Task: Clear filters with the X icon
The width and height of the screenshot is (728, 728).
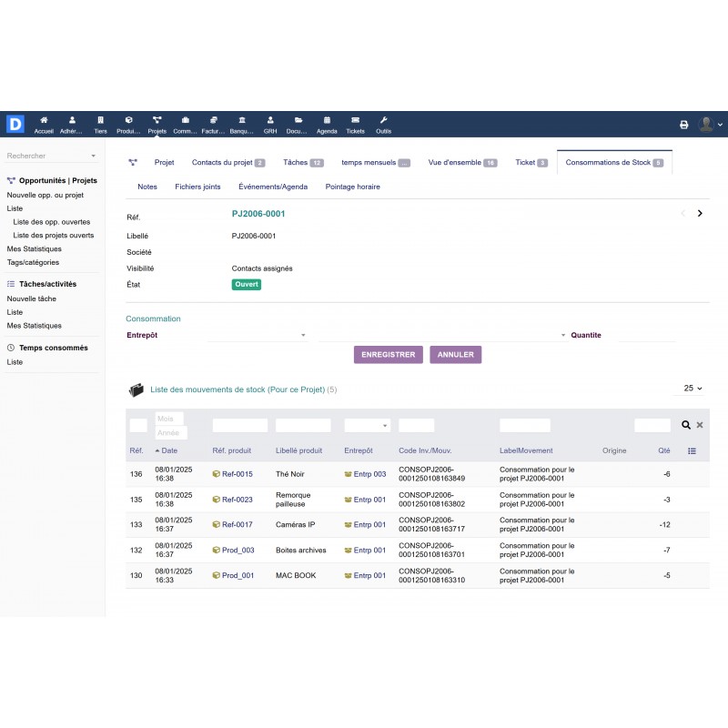Action: [700, 425]
